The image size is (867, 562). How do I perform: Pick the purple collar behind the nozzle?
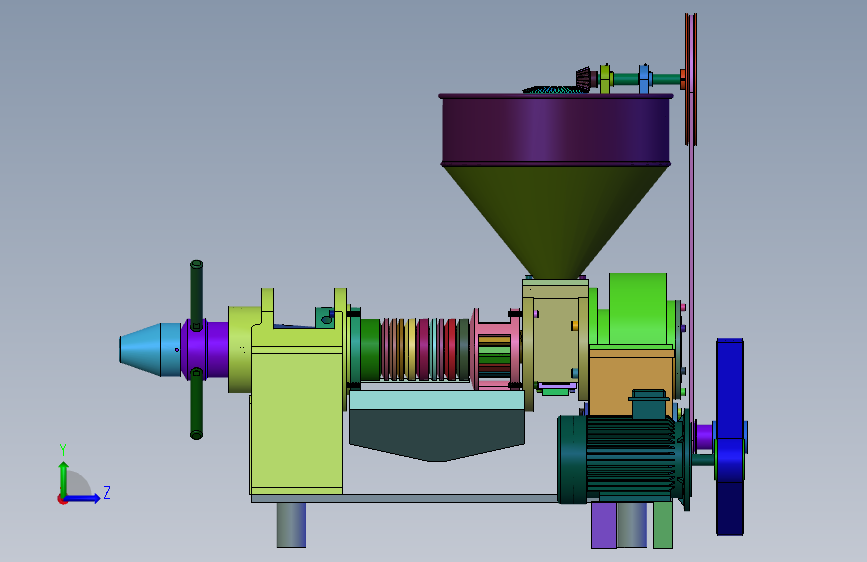tap(205, 350)
